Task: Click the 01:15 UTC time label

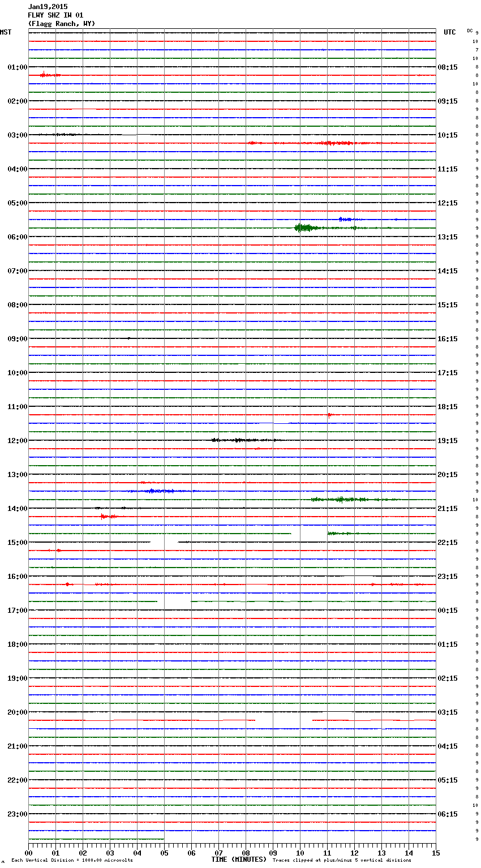Action: [448, 644]
